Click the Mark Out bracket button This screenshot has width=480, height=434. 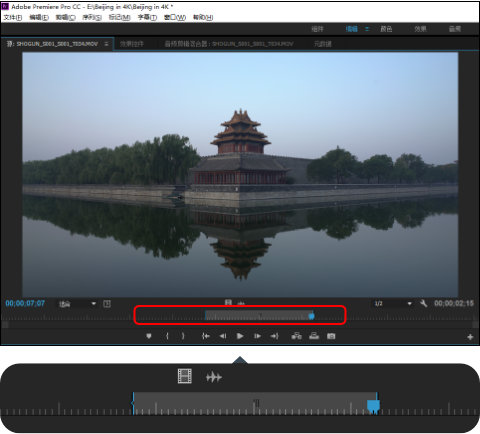(183, 336)
